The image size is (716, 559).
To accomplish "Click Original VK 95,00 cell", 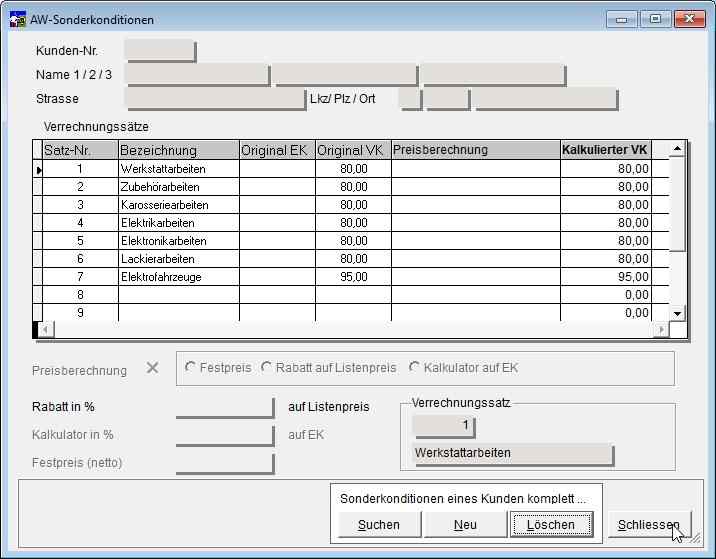I will pyautogui.click(x=353, y=277).
